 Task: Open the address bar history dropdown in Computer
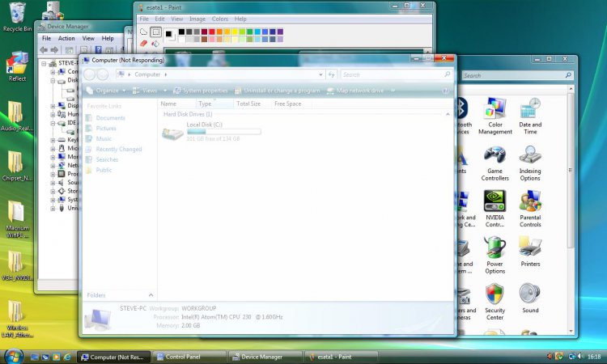coord(320,74)
